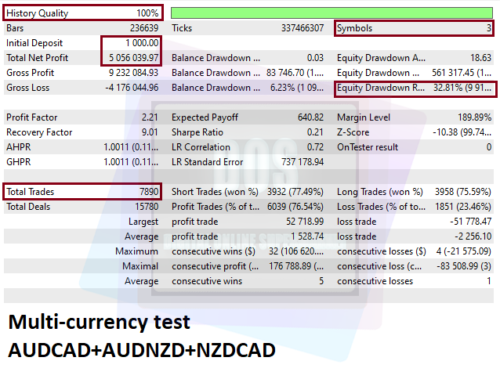Select the History Quality 100% value
This screenshot has width=500, height=379.
pos(147,13)
